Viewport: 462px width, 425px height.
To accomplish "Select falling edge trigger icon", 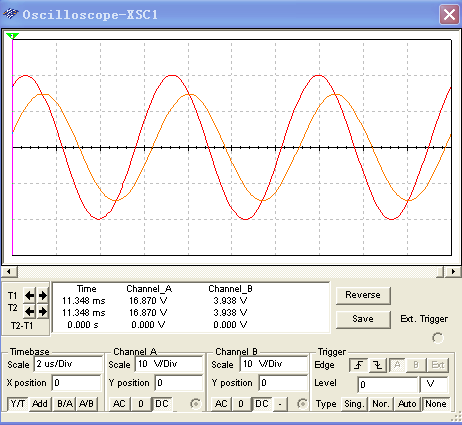I will (378, 365).
